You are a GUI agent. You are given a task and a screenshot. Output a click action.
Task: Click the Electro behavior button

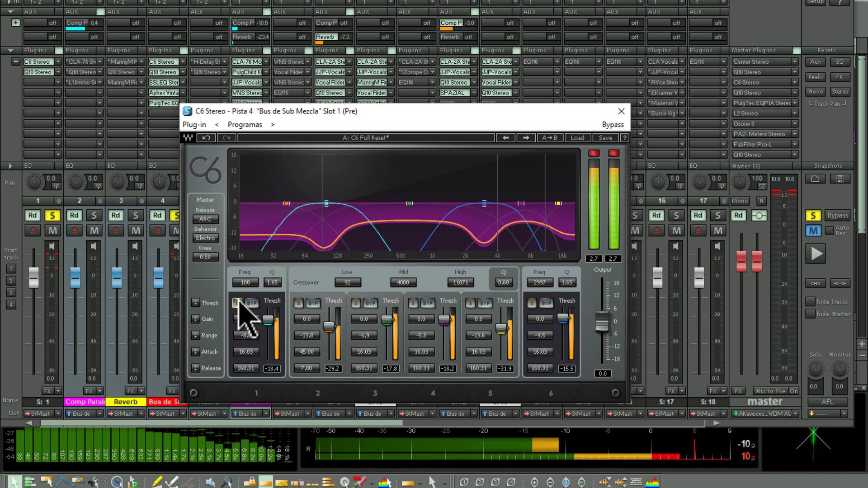tap(205, 238)
